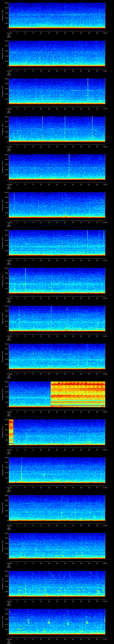
Task: Click the 25:00 end time label
Action: (105, 412)
